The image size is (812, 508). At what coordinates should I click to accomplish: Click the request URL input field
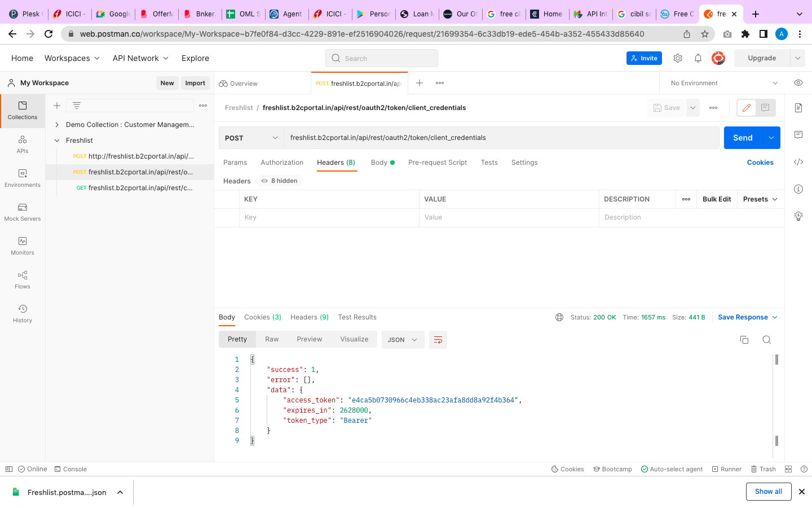click(x=501, y=138)
